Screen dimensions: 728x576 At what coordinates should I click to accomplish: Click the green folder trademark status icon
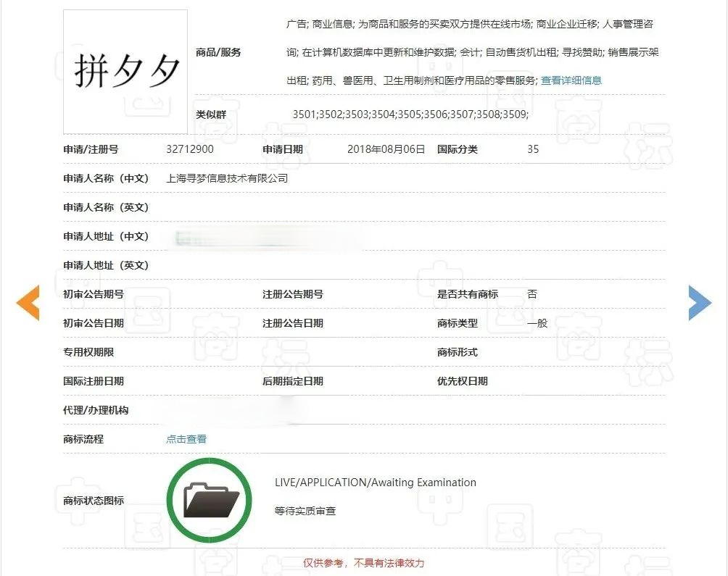pos(210,501)
